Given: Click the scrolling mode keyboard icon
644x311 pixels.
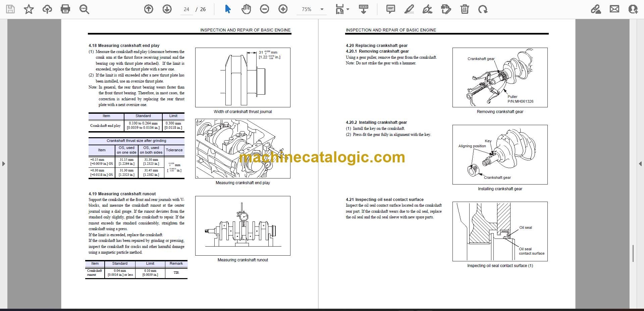Looking at the screenshot, I should tap(364, 9).
